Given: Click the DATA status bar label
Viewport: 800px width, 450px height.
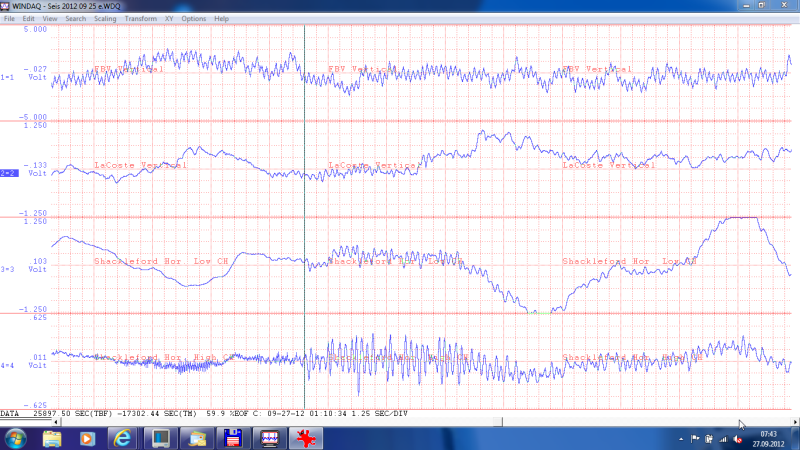Looking at the screenshot, I should pyautogui.click(x=9, y=414).
